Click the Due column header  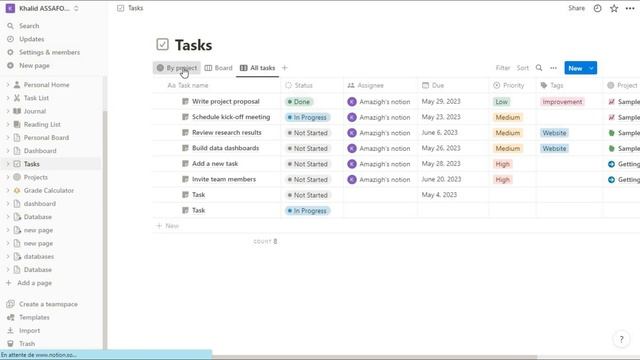pyautogui.click(x=453, y=85)
